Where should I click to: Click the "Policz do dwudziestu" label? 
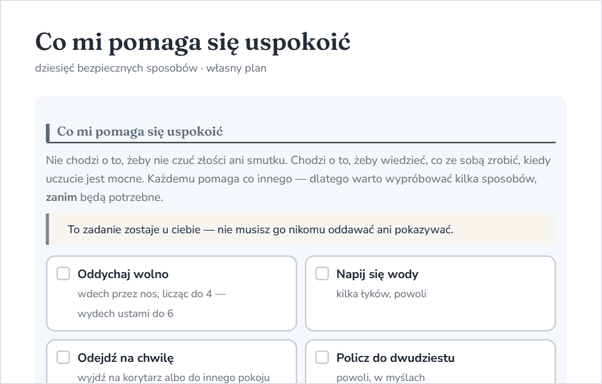pos(395,358)
